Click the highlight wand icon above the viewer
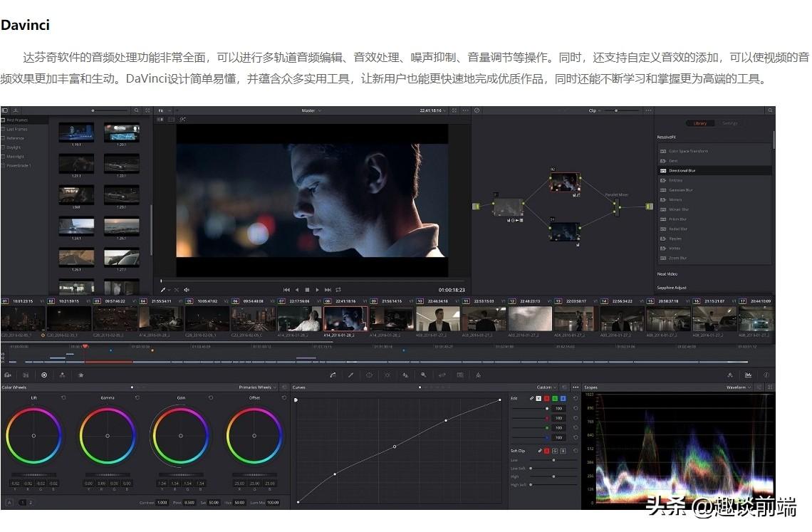 tap(183, 120)
